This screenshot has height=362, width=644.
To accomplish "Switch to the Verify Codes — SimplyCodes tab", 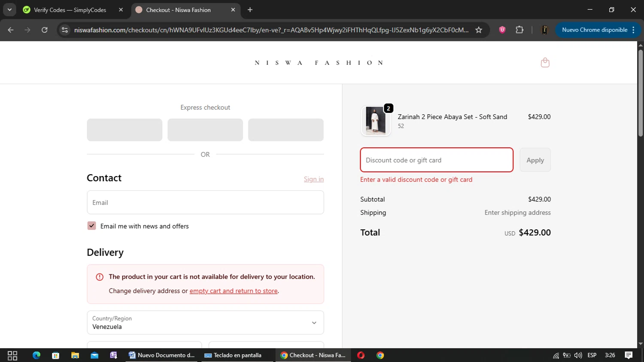I will (x=70, y=10).
